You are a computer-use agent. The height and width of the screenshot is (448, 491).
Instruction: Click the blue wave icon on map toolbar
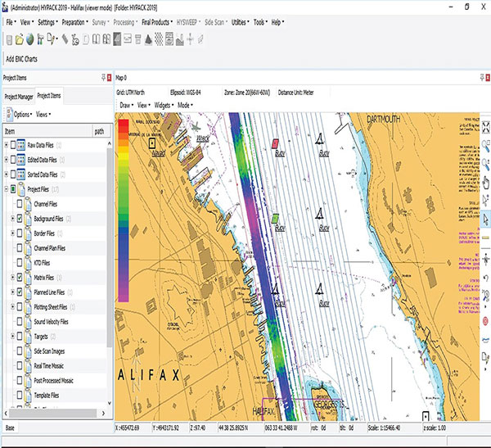coord(485,340)
